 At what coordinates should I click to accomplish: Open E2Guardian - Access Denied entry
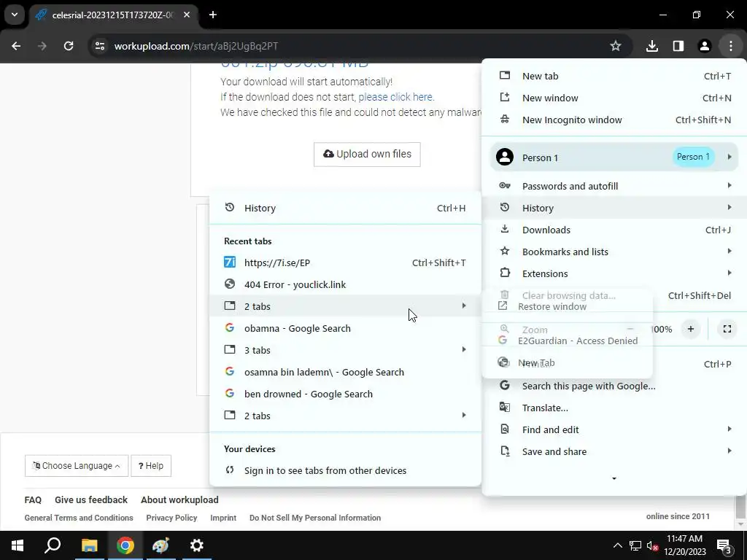(567, 341)
